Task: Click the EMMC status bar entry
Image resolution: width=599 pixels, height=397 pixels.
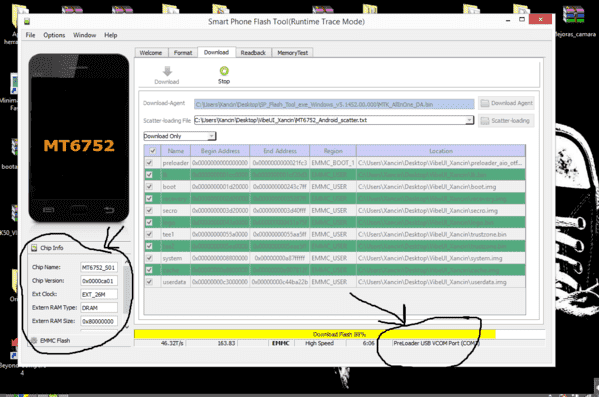Action: tap(280, 343)
